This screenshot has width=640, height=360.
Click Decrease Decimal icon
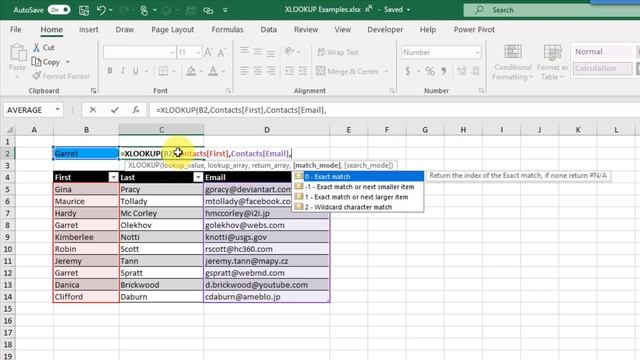[x=476, y=71]
